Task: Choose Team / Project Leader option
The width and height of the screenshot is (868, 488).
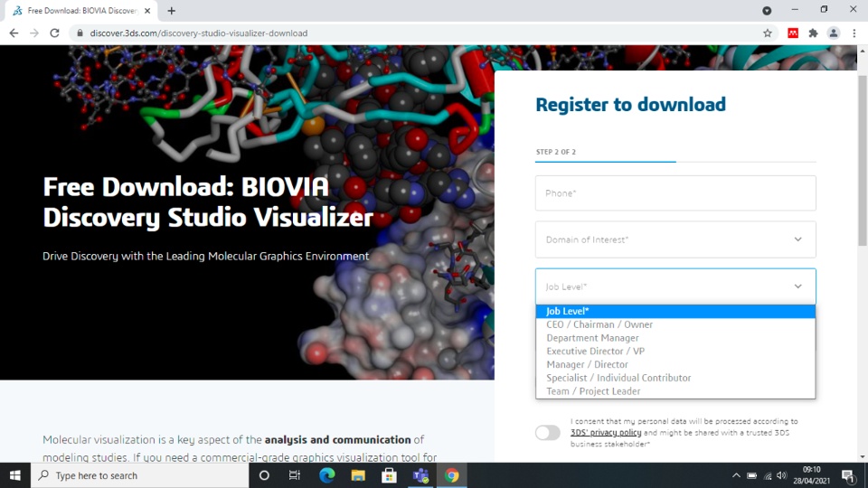Action: tap(675, 390)
